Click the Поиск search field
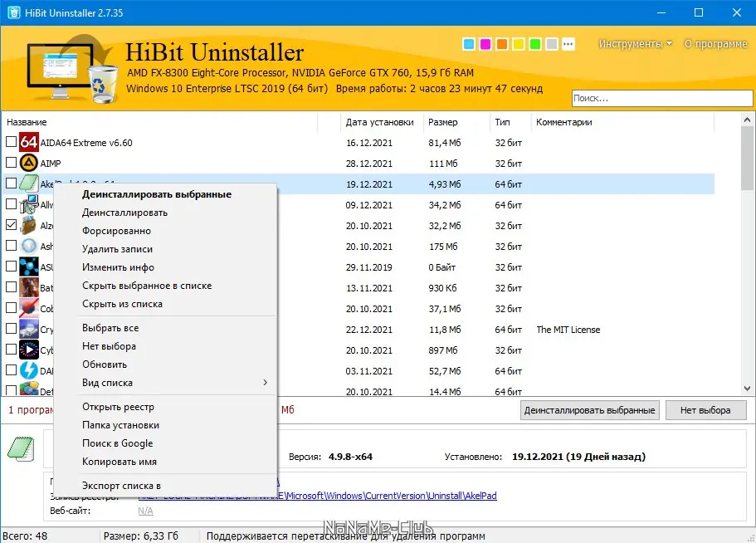 click(662, 98)
